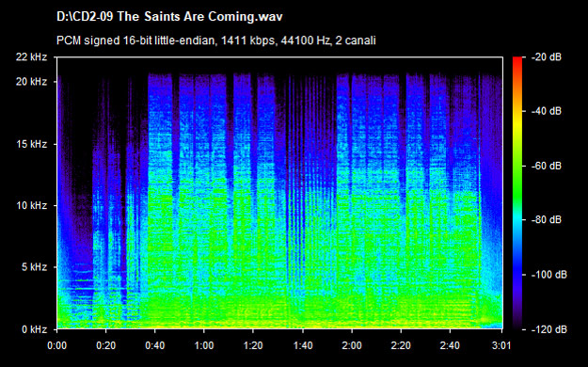
Task: Click the 2:00 time axis marker
Action: [x=352, y=345]
